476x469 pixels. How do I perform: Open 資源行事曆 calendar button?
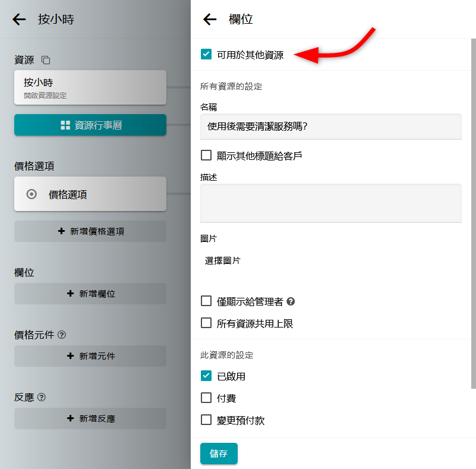click(x=90, y=125)
